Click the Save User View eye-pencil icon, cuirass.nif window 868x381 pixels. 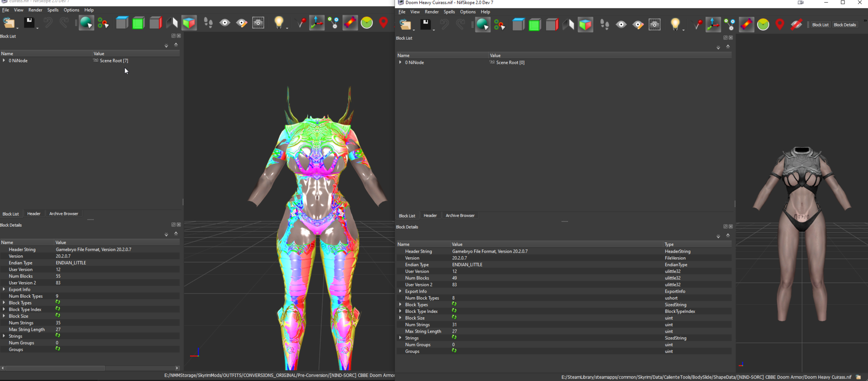(241, 23)
